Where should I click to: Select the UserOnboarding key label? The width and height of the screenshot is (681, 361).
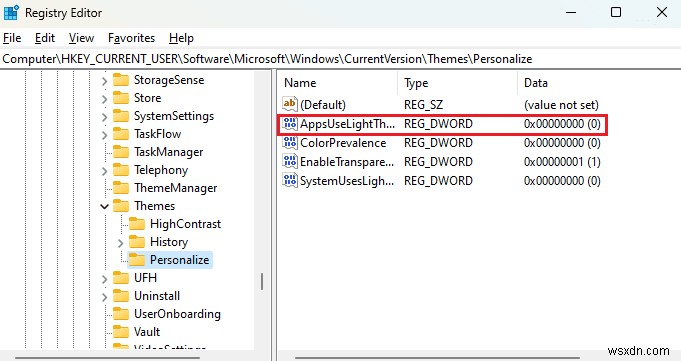pyautogui.click(x=177, y=314)
